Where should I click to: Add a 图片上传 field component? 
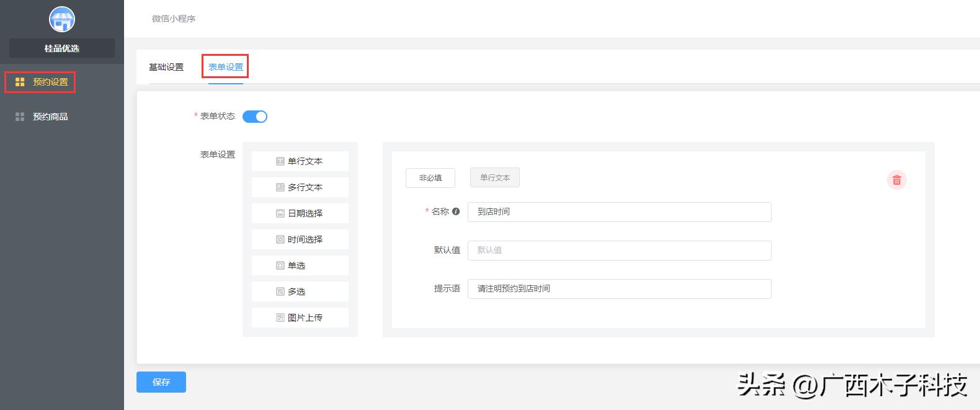[300, 318]
